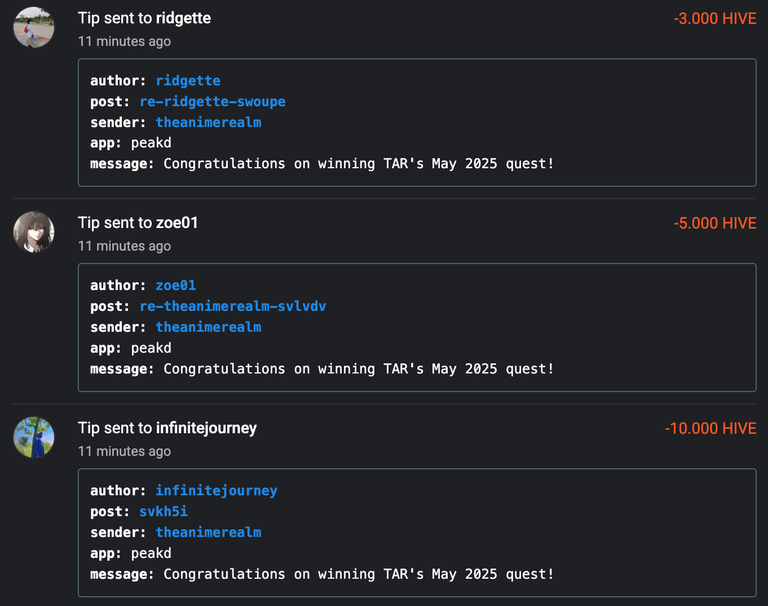Select the message text in the zoe01 memo box
The image size is (768, 606).
click(359, 369)
